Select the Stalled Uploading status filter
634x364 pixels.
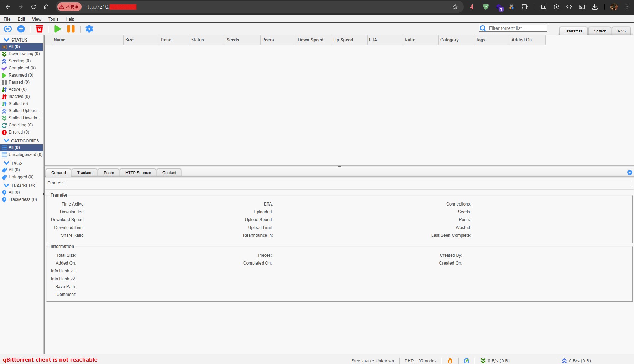[x=21, y=111]
